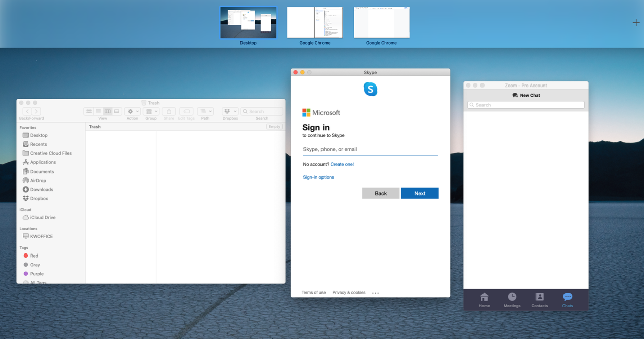
Task: Go back in the Finder Trash window
Action: click(x=27, y=111)
